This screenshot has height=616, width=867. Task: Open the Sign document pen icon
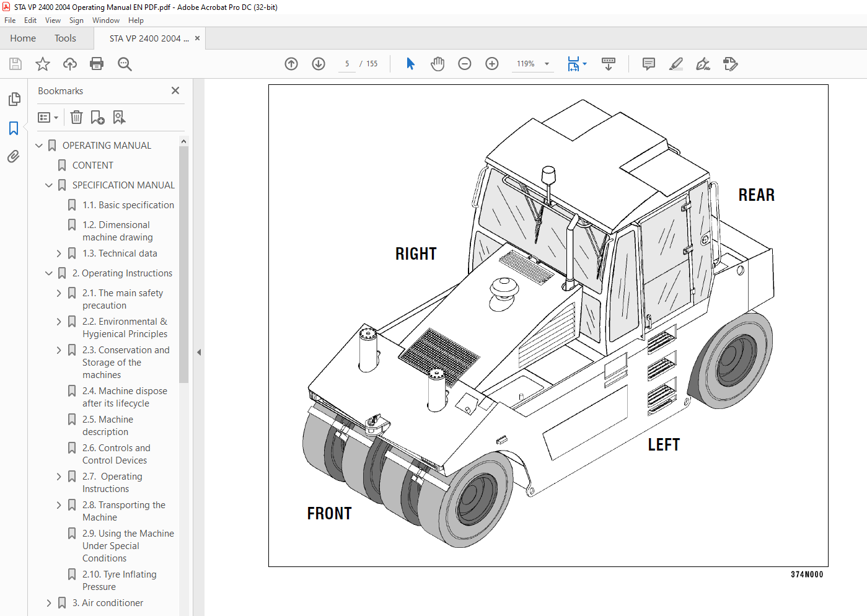click(x=703, y=64)
